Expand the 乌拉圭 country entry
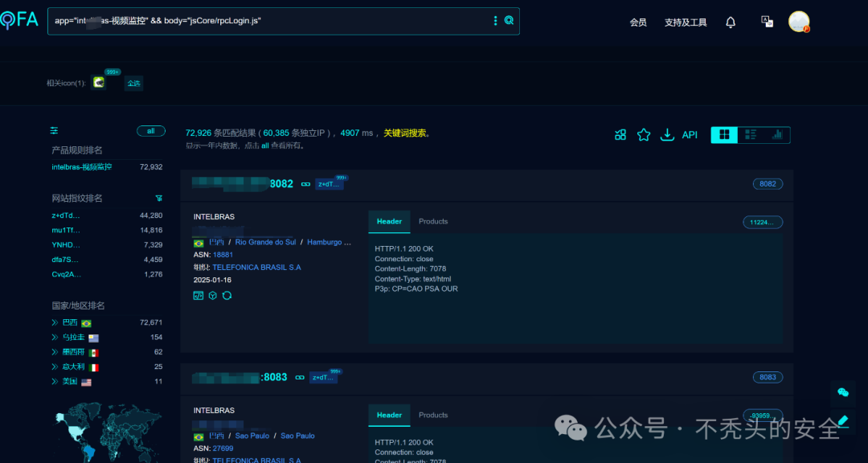 pos(55,338)
